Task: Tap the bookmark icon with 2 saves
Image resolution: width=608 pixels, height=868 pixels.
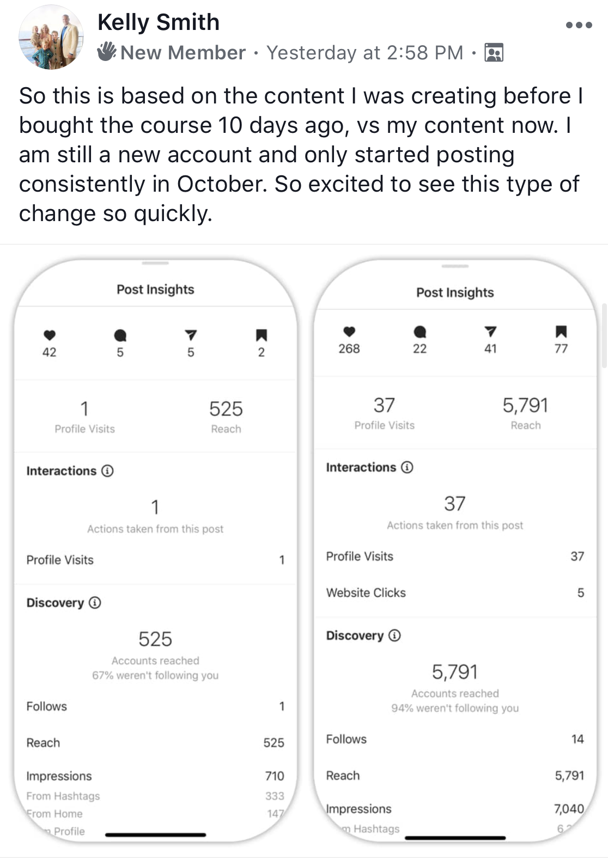Action: 262,335
